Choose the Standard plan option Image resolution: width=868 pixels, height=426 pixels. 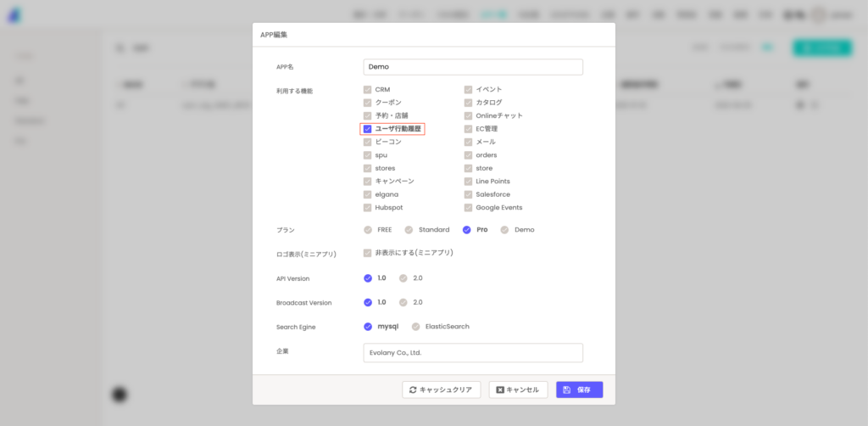coord(409,230)
